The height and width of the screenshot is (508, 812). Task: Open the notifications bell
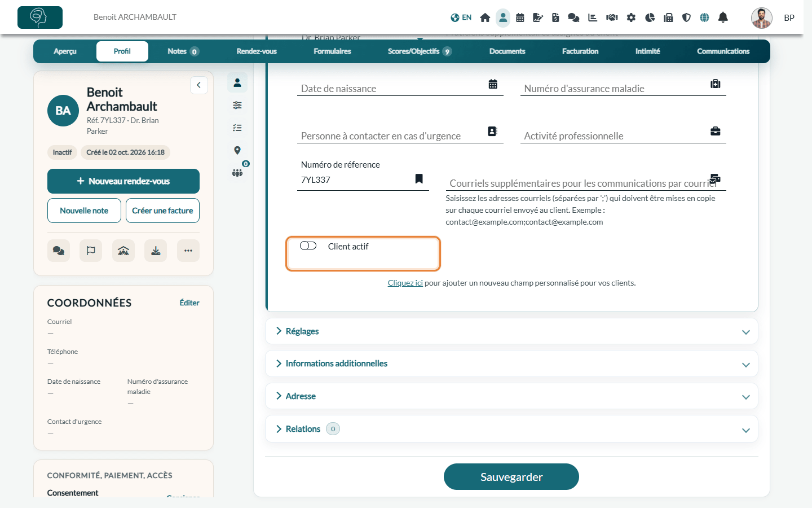pyautogui.click(x=723, y=17)
